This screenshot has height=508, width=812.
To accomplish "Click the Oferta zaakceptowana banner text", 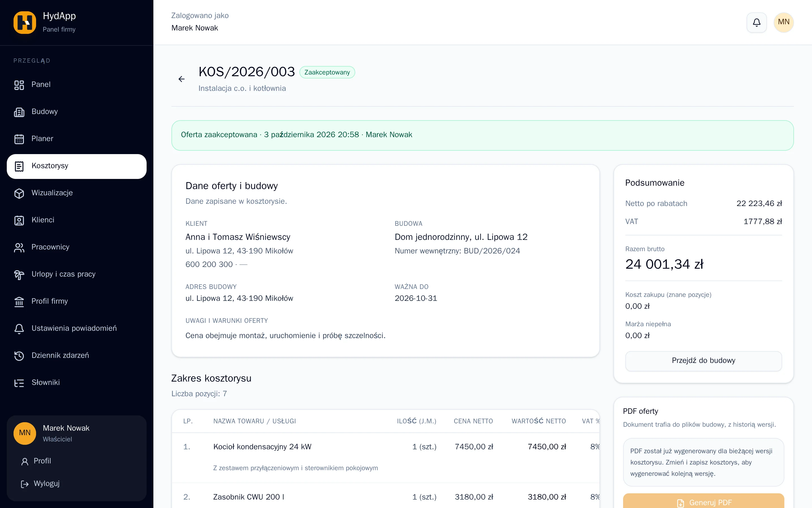I will 297,135.
